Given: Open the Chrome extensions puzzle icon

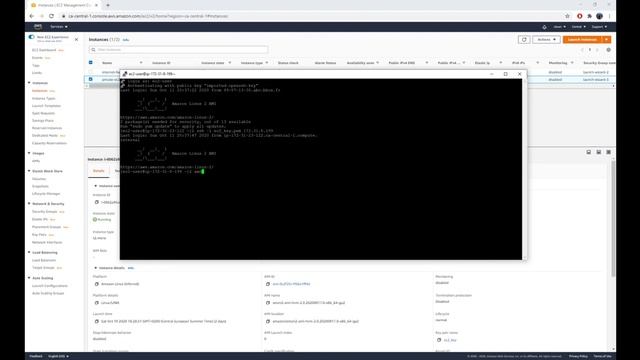Looking at the screenshot, I should [x=589, y=16].
